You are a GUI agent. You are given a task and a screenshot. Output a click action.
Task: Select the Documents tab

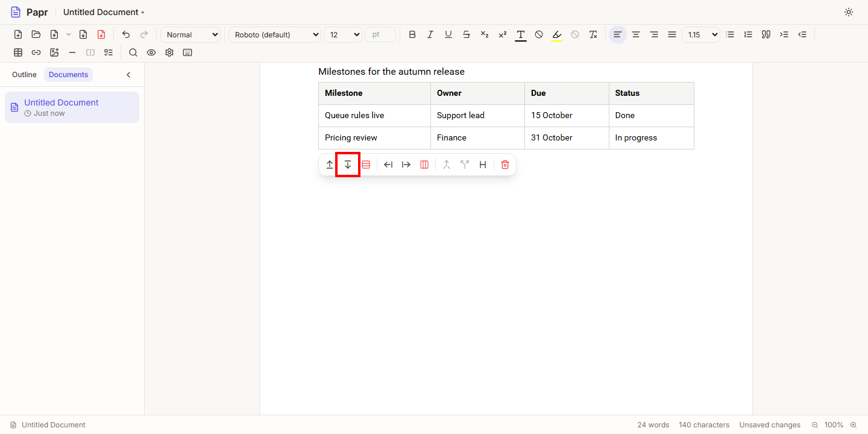click(69, 75)
